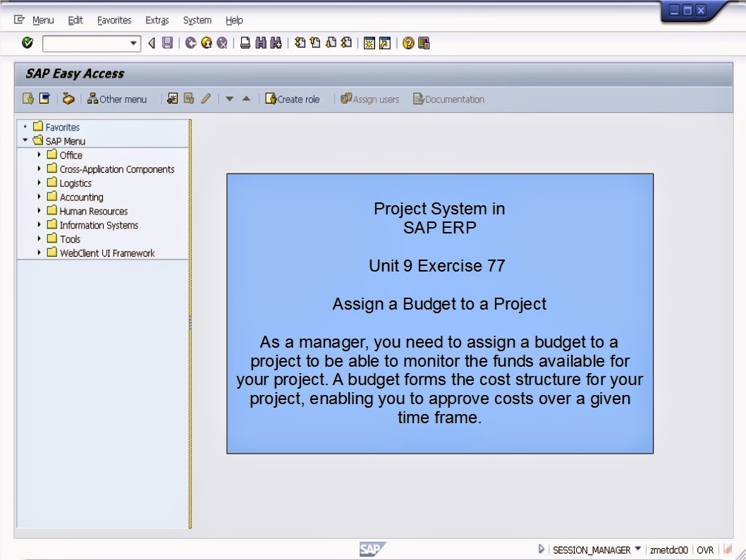Image resolution: width=746 pixels, height=560 pixels.
Task: Toggle the OVR insert mode indicator
Action: (x=705, y=550)
